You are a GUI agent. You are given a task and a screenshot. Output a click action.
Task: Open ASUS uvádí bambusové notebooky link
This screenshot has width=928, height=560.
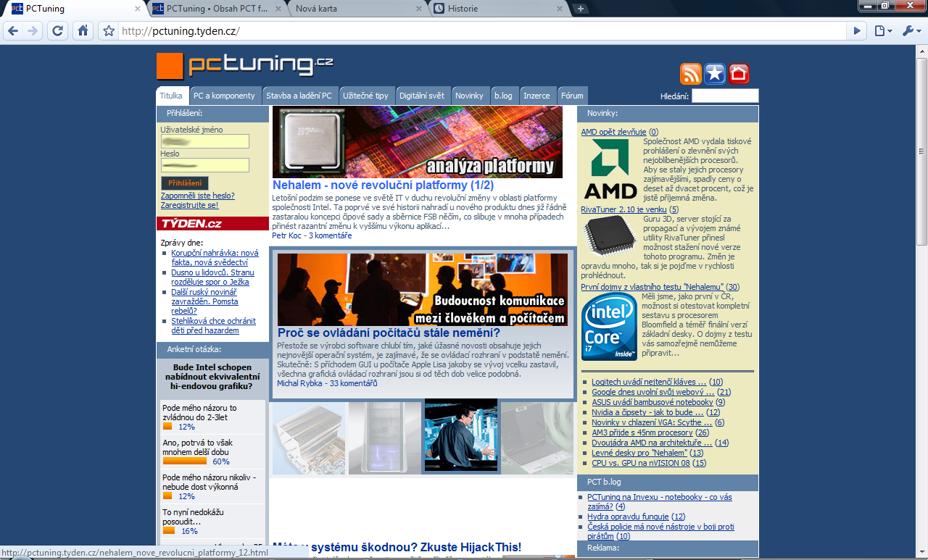pyautogui.click(x=652, y=402)
